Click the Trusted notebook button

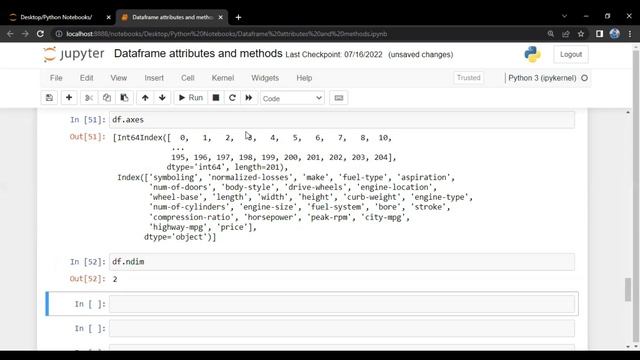(x=469, y=78)
